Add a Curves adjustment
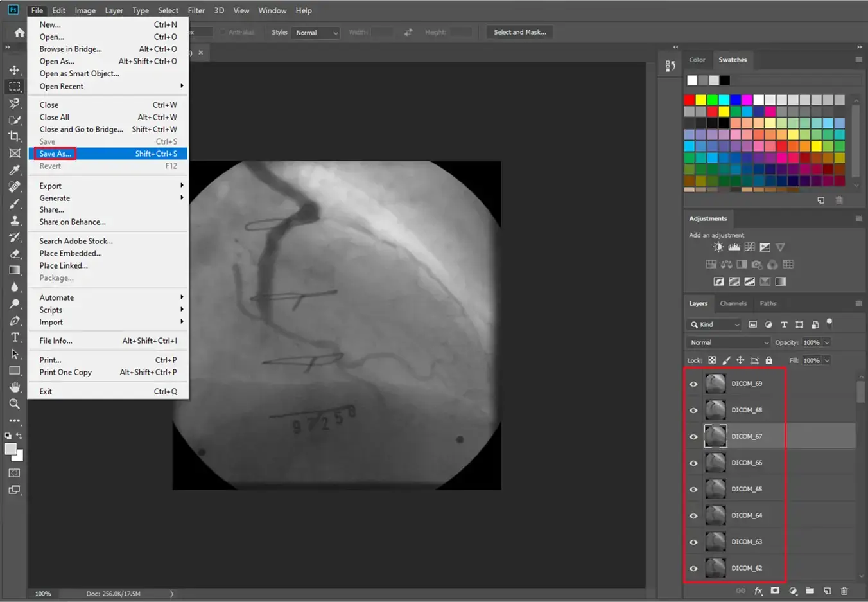The image size is (868, 602). 749,247
